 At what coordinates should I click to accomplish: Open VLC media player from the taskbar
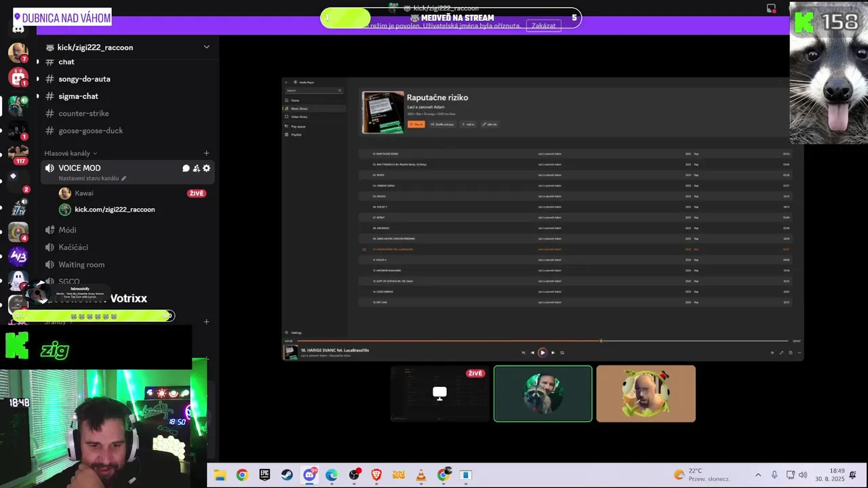pos(421,475)
